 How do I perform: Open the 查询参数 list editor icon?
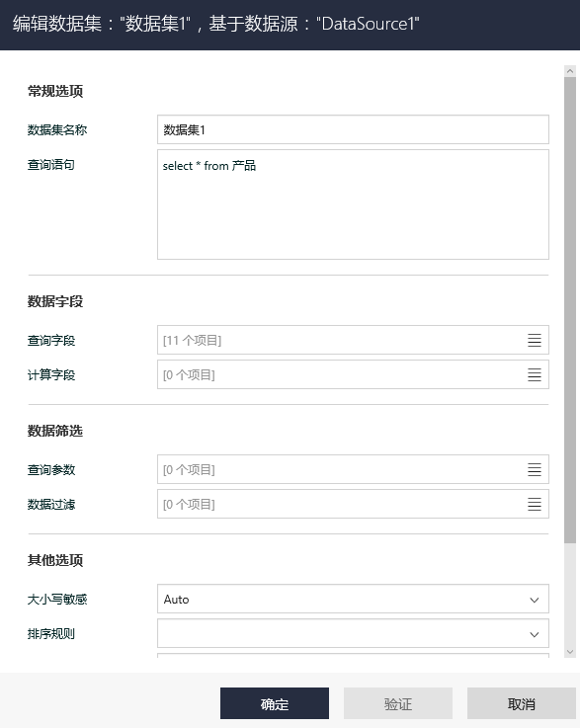[534, 469]
